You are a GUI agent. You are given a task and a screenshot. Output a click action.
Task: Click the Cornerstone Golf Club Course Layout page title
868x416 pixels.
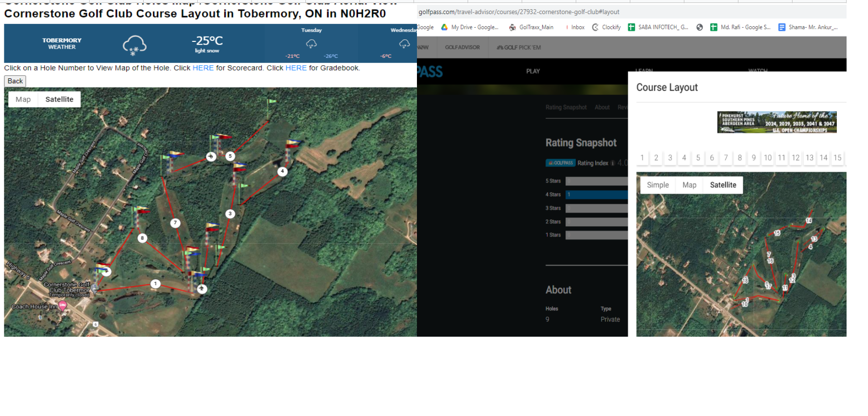click(x=195, y=14)
